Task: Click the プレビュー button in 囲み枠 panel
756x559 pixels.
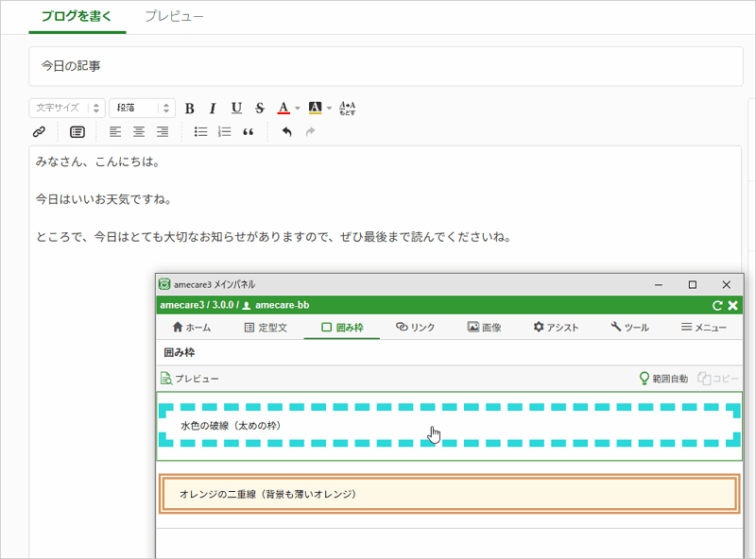Action: tap(190, 379)
